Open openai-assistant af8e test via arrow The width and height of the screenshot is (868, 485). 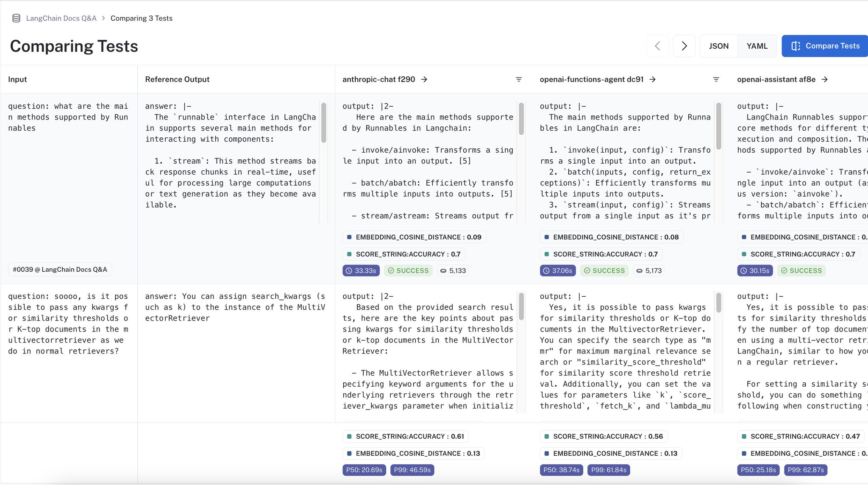coord(825,79)
